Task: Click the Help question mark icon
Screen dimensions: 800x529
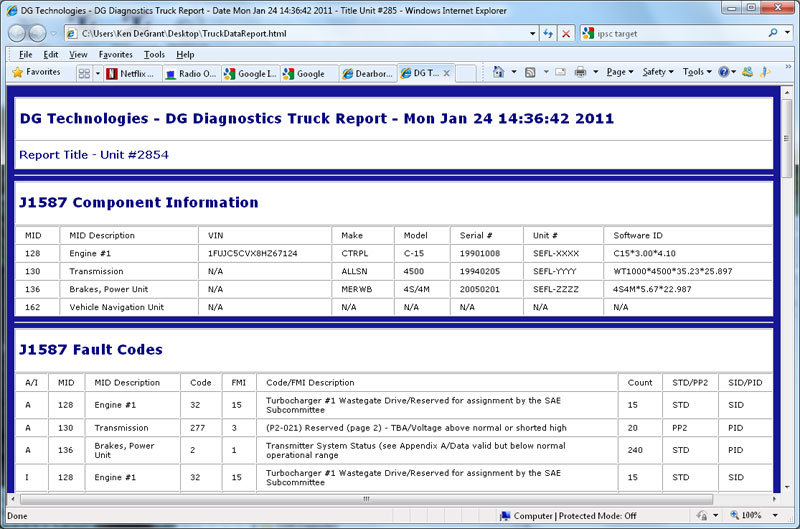Action: [x=722, y=72]
